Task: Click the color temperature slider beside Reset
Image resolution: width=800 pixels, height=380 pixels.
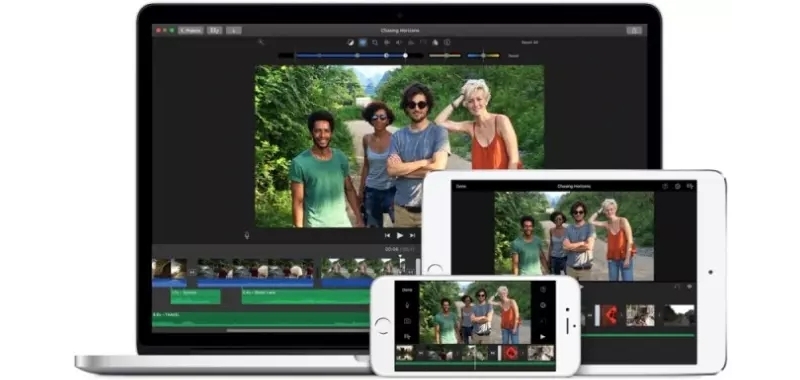Action: (483, 56)
